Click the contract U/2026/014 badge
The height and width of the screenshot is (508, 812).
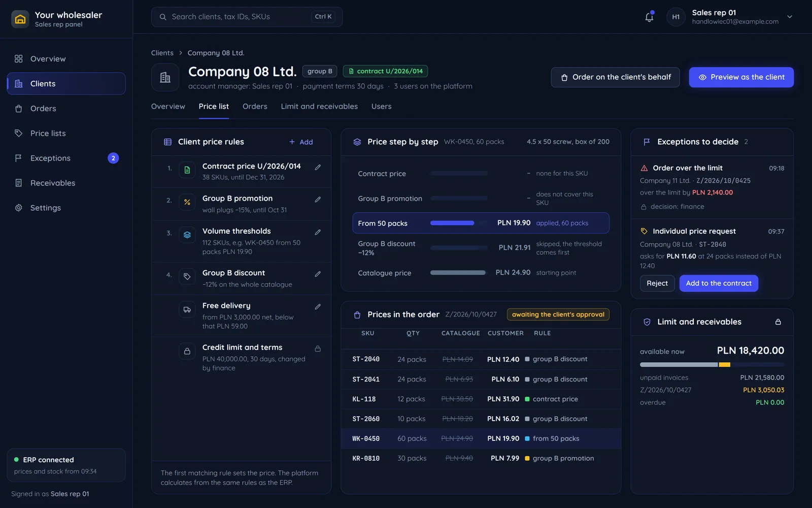[x=385, y=71]
